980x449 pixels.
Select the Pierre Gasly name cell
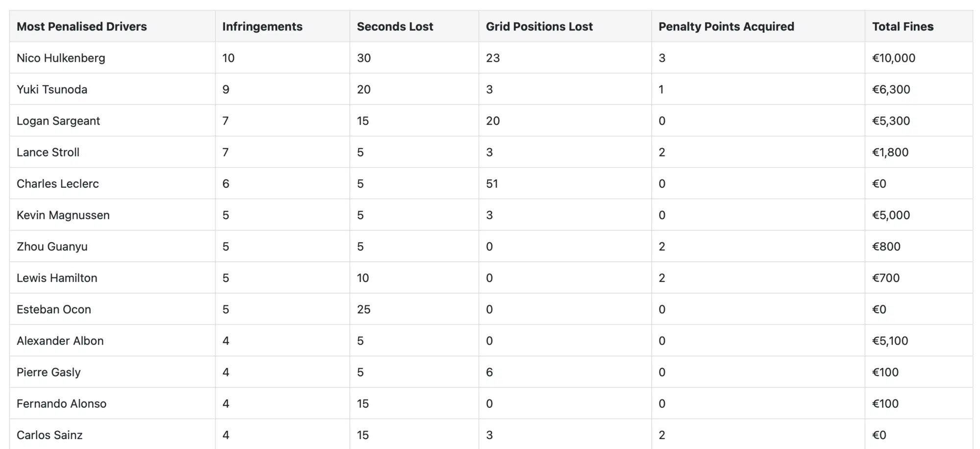pos(49,372)
